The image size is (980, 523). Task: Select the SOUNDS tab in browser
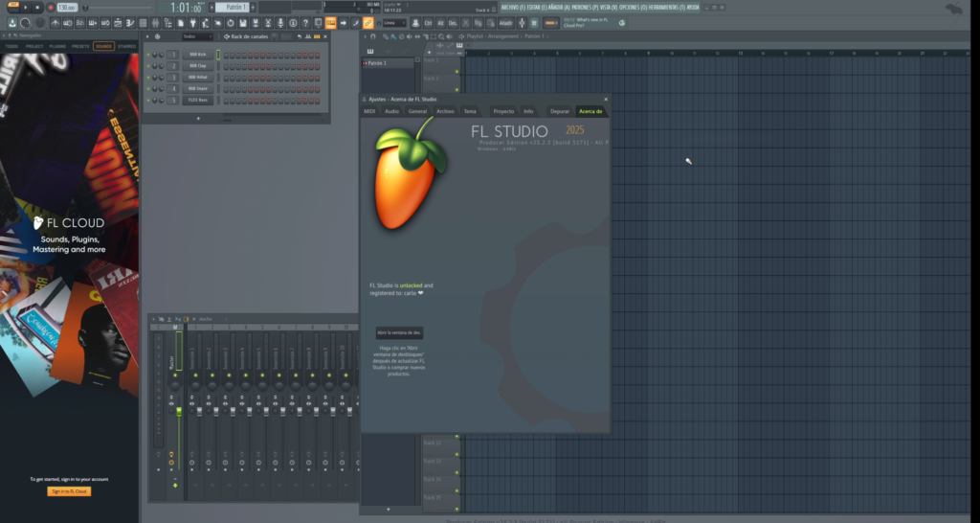pyautogui.click(x=103, y=46)
